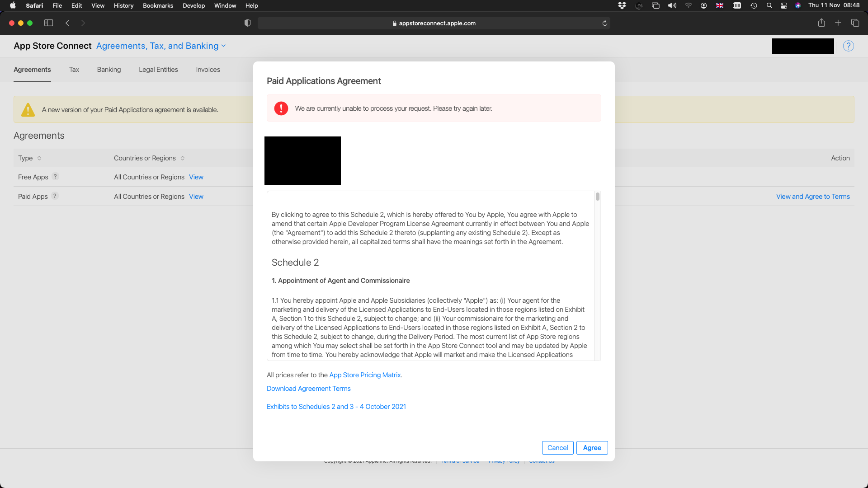Image resolution: width=868 pixels, height=488 pixels.
Task: Click View and Agree to Terms link
Action: tap(813, 197)
